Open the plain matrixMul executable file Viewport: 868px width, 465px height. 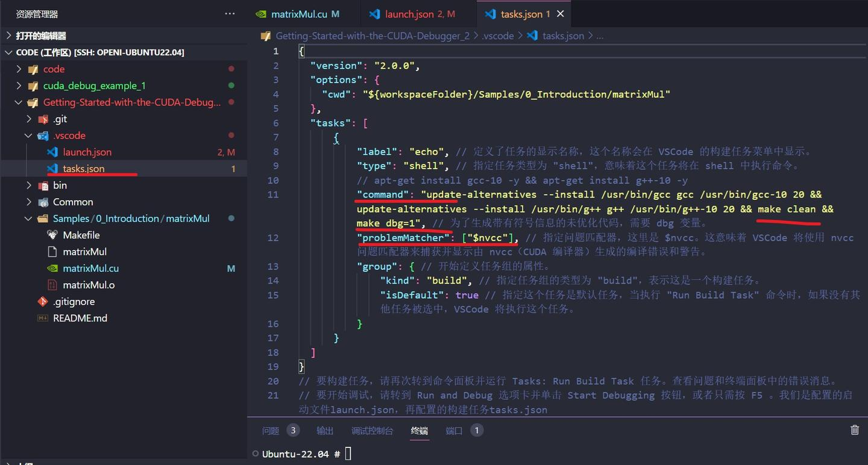84,252
